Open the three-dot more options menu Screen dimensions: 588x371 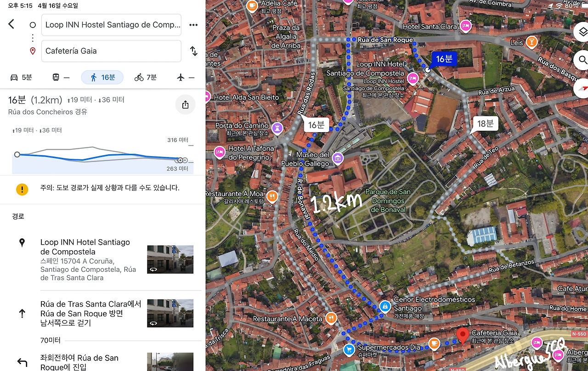[193, 25]
